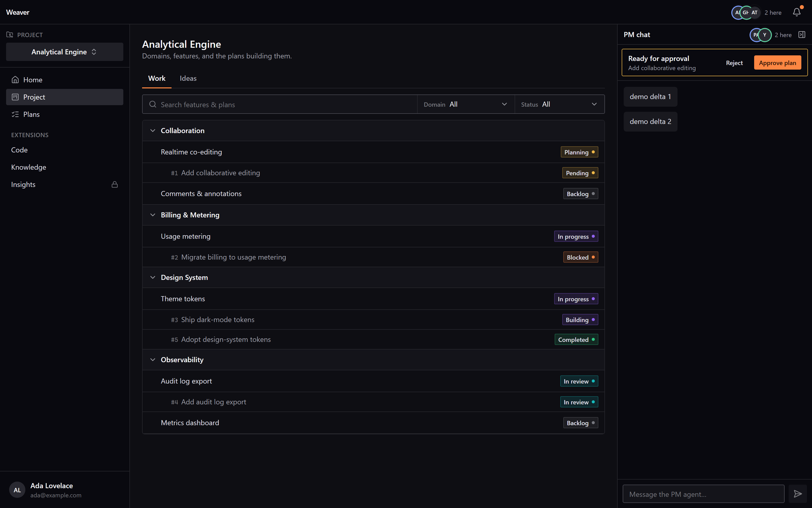
Task: Open plan #5 Adopt design-system tokens
Action: 373,339
